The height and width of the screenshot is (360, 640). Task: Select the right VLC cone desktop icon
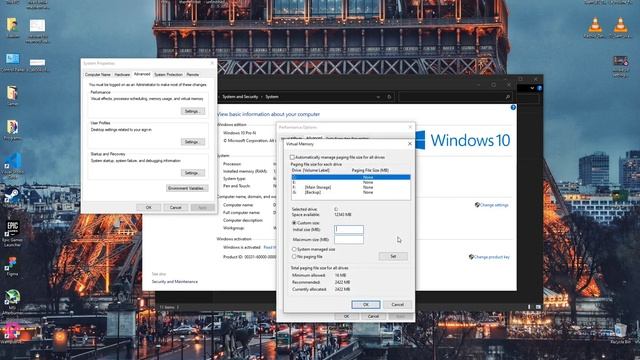(620, 25)
